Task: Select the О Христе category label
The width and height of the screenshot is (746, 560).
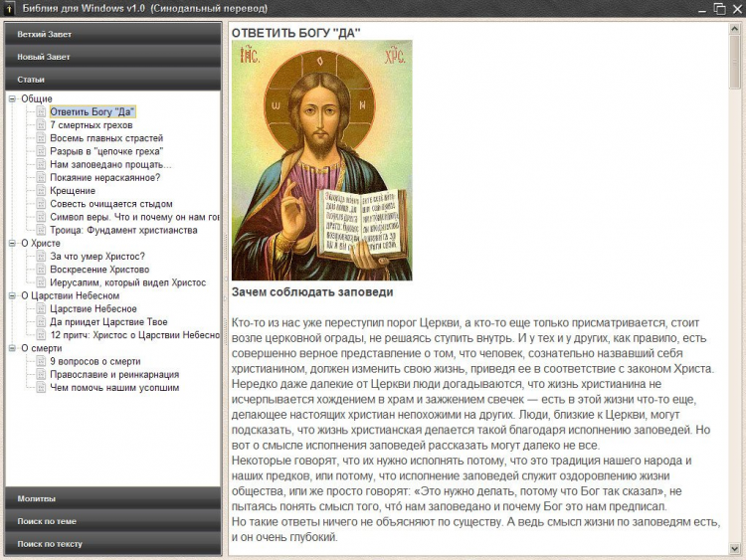Action: pyautogui.click(x=41, y=243)
